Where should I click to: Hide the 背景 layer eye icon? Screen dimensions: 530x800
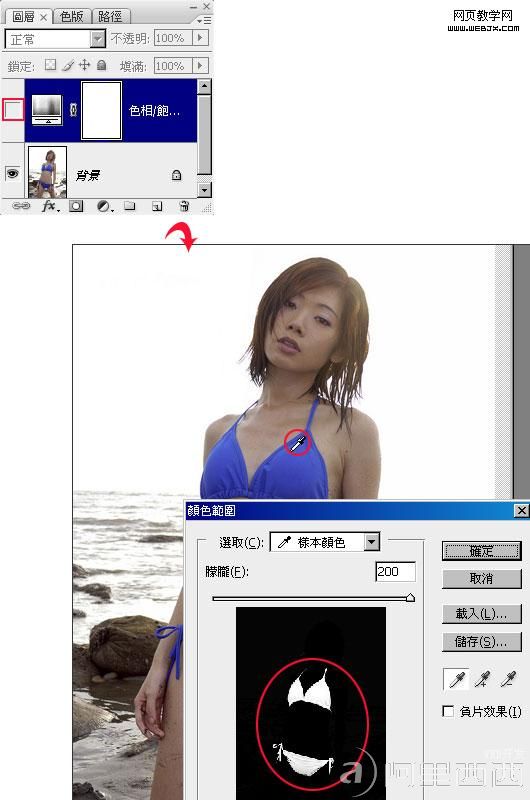tap(12, 173)
